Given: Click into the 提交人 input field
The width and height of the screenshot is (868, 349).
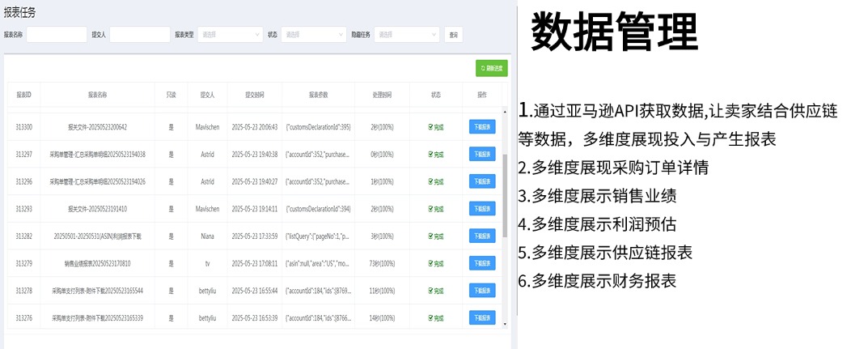Looking at the screenshot, I should coord(139,35).
